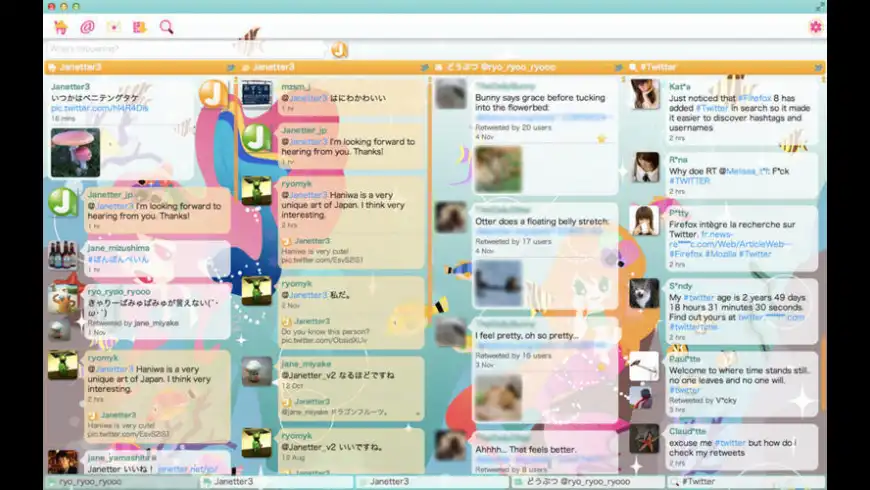This screenshot has height=490, width=870.
Task: Click the bird icon on #Twitter column header
Action: click(x=818, y=67)
